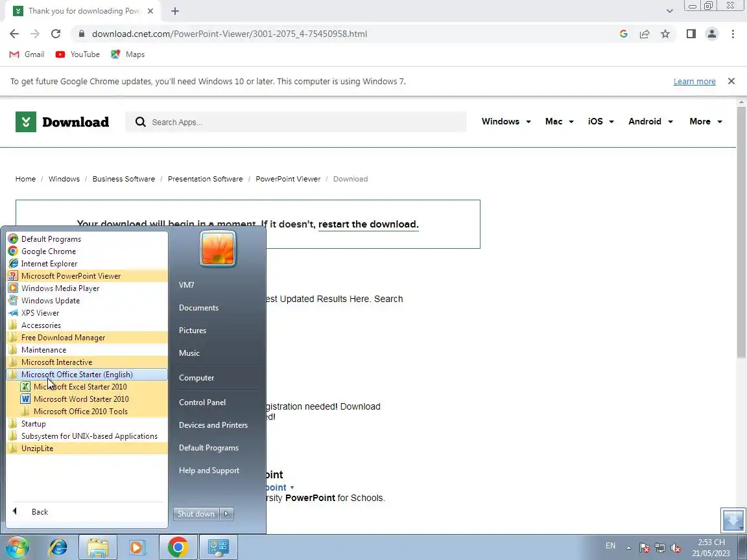This screenshot has width=747, height=560.
Task: Expand the iOS dropdown menu
Action: tap(600, 121)
